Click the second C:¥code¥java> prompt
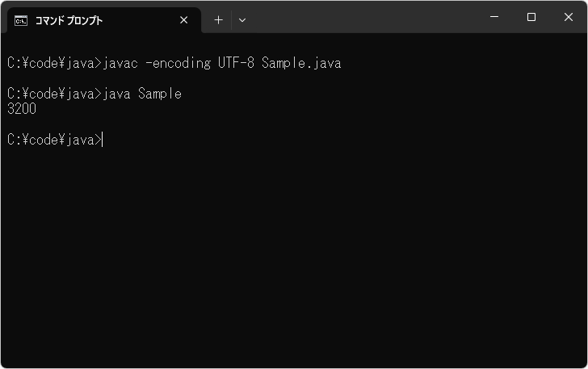 (x=54, y=94)
